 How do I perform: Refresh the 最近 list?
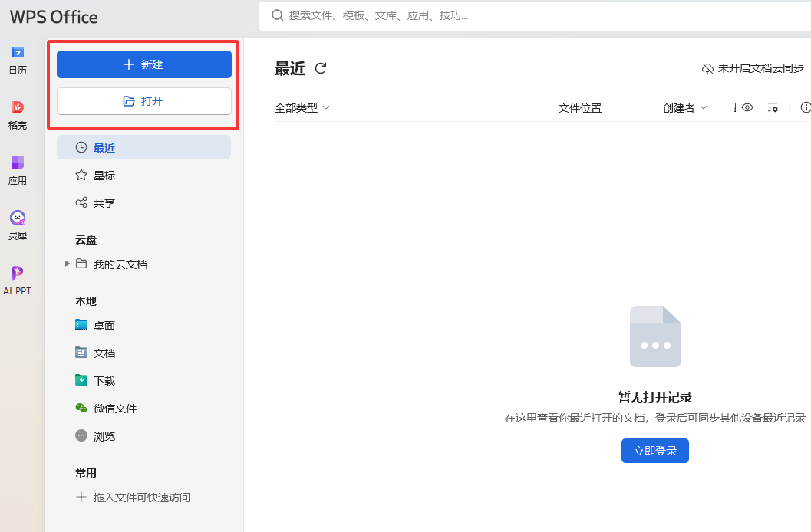click(321, 68)
